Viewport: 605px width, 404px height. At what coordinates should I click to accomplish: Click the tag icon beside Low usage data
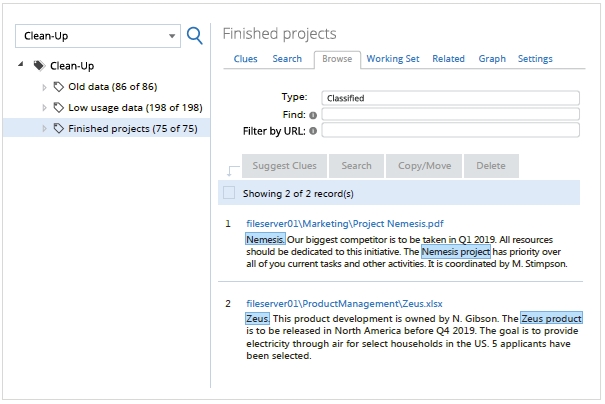click(x=59, y=107)
